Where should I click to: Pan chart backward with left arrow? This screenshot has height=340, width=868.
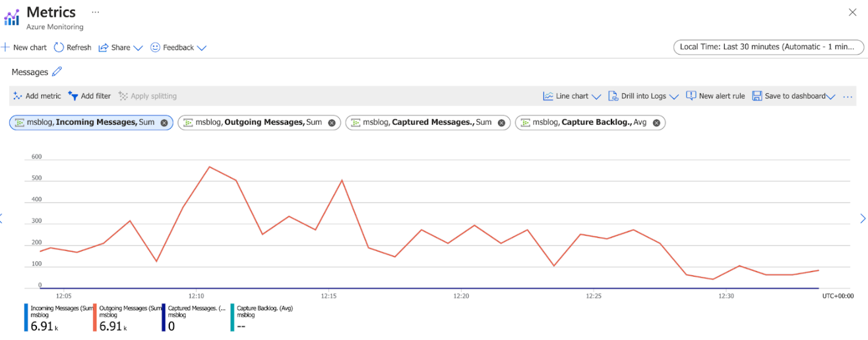point(2,219)
